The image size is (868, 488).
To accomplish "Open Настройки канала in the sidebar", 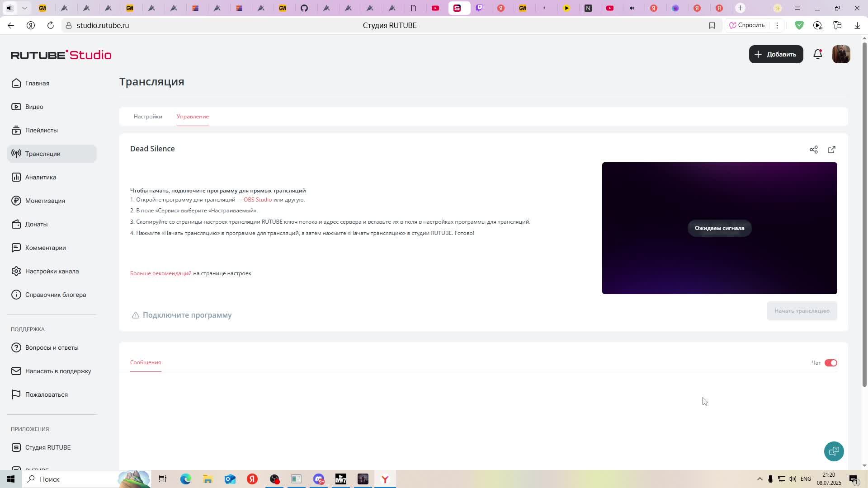I will [52, 271].
